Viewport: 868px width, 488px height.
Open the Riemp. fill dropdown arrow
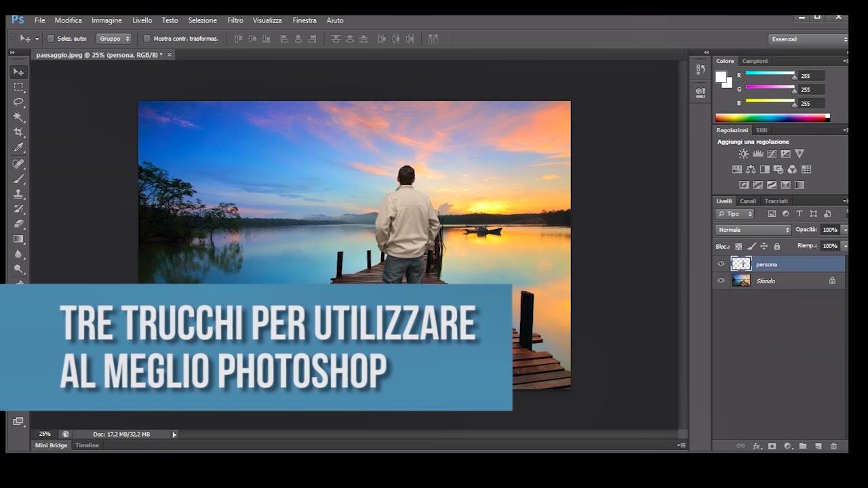click(x=845, y=246)
